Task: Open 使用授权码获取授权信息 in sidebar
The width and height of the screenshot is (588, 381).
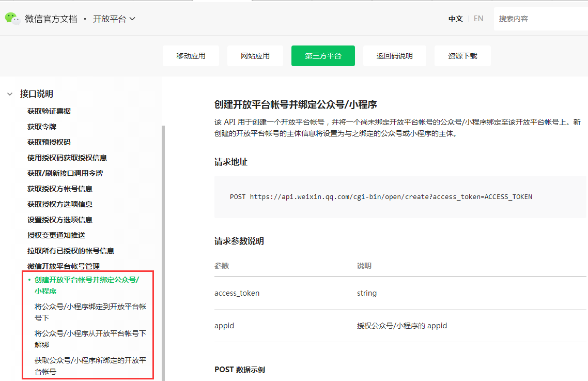Action: click(x=67, y=158)
